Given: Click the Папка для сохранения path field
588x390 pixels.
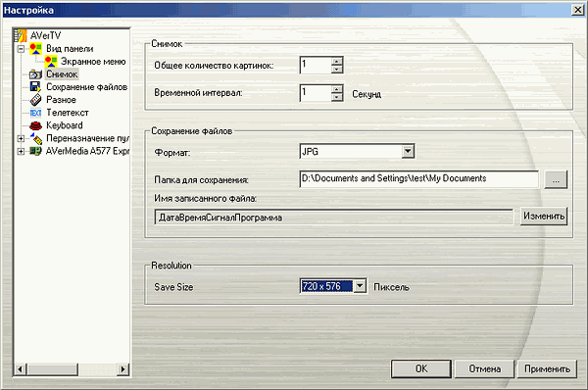Looking at the screenshot, I should 419,179.
